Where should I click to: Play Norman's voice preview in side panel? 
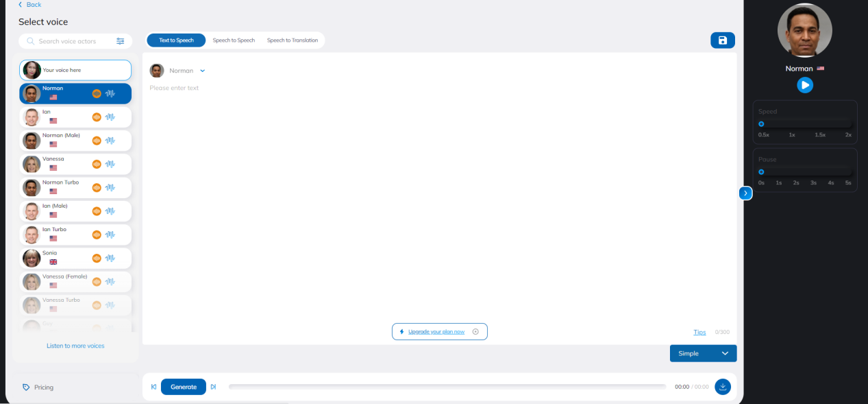(x=805, y=85)
